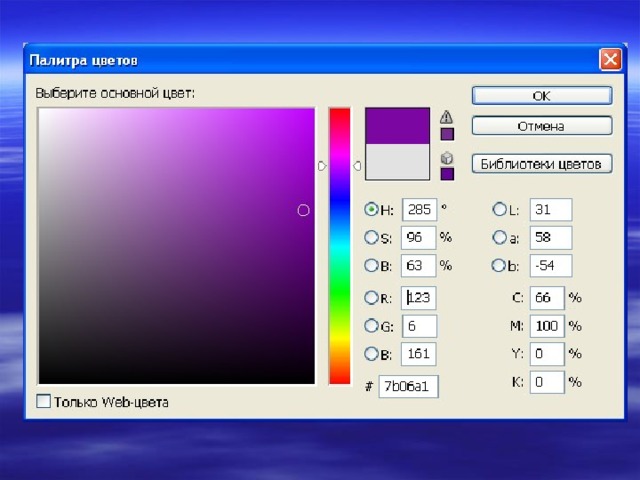Click the L field showing 31
The height and width of the screenshot is (480, 640).
(551, 209)
